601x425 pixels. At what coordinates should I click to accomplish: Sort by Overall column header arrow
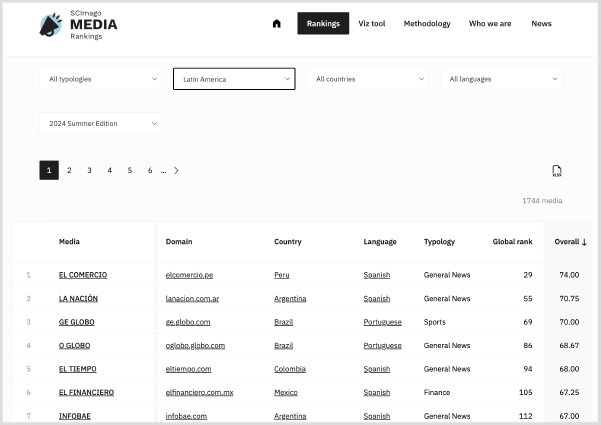tap(584, 242)
